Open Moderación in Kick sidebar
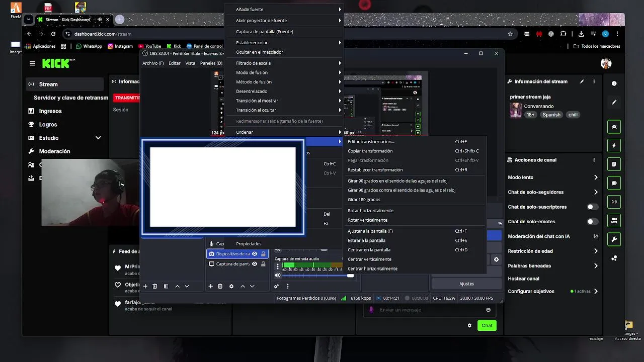Viewport: 644px width, 362px height. click(x=54, y=151)
